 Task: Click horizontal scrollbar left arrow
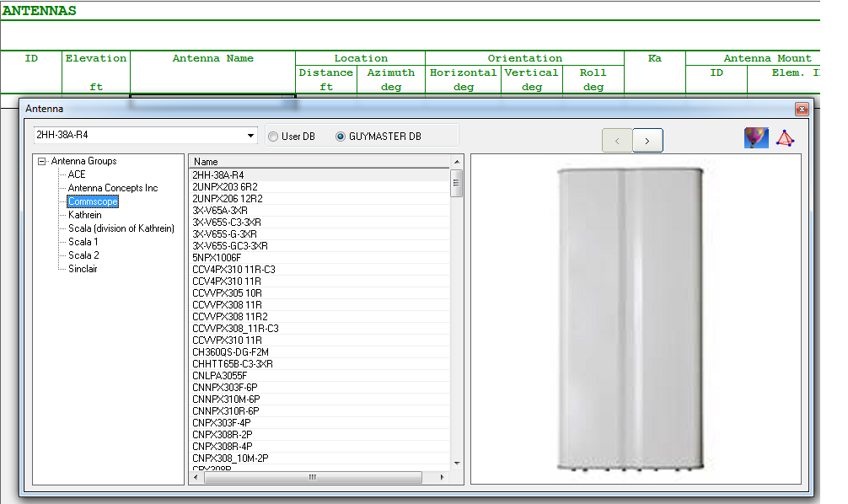point(196,478)
